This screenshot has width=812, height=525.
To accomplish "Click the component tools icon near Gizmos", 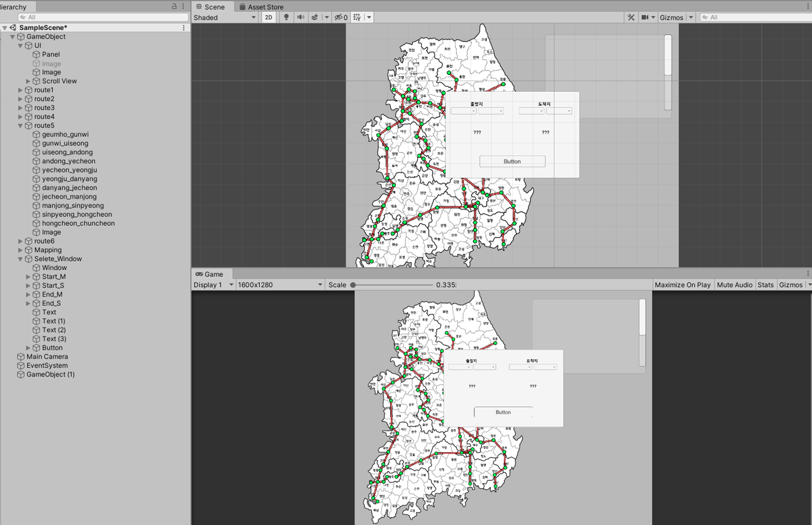I will (630, 17).
